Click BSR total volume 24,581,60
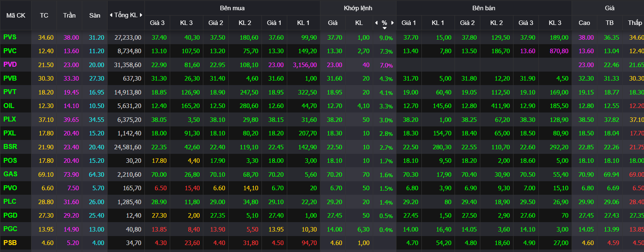 pyautogui.click(x=128, y=147)
